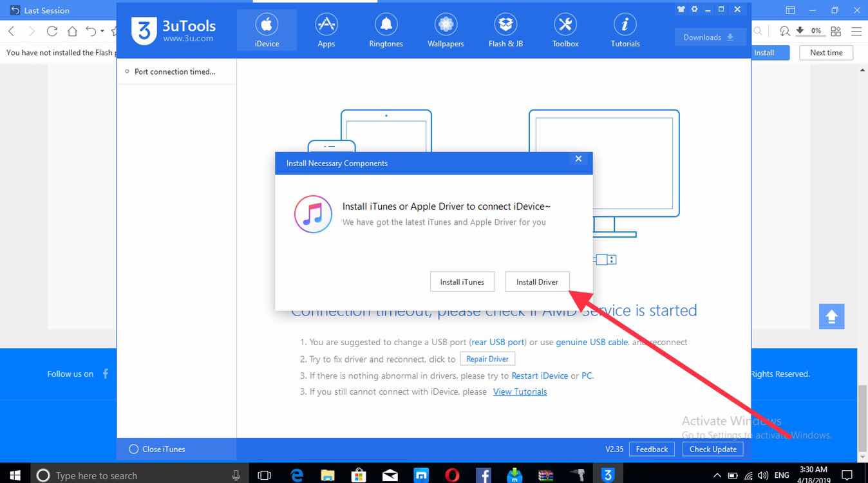
Task: Open the View Tutorials link
Action: (x=520, y=392)
